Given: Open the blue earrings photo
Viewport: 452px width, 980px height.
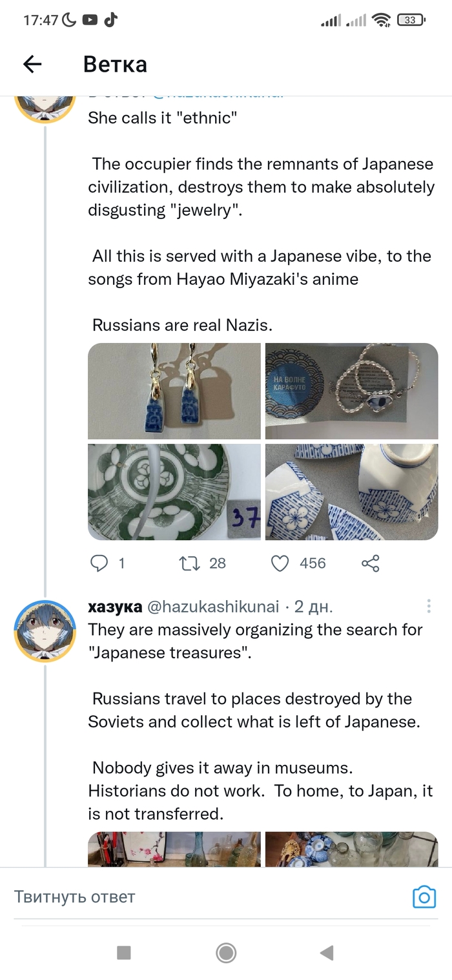Looking at the screenshot, I should point(174,391).
